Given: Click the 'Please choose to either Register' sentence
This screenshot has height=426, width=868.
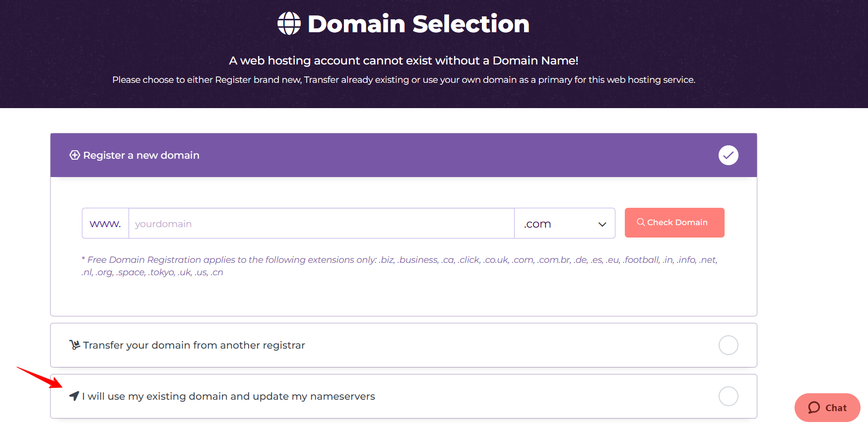Looking at the screenshot, I should tap(403, 80).
